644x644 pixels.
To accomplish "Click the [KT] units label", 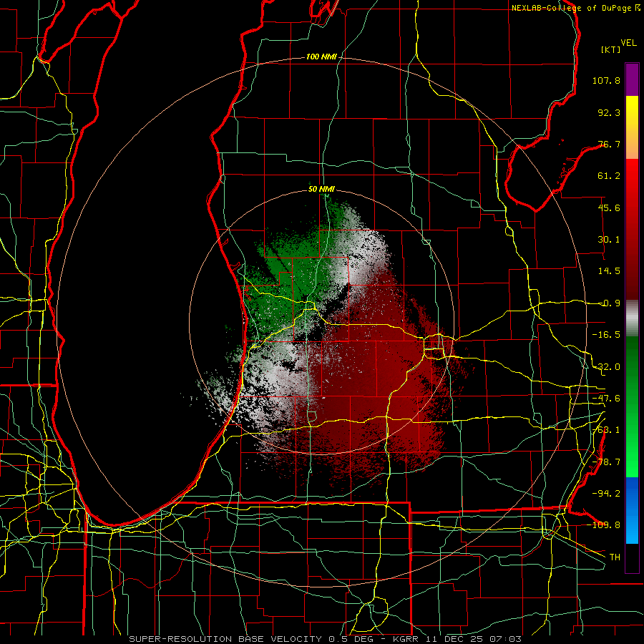I will coord(611,49).
